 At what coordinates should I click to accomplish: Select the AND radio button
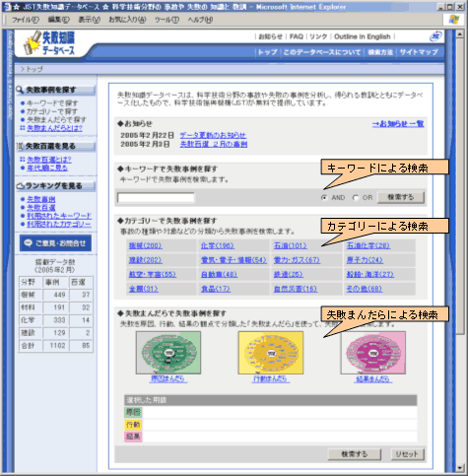[324, 198]
